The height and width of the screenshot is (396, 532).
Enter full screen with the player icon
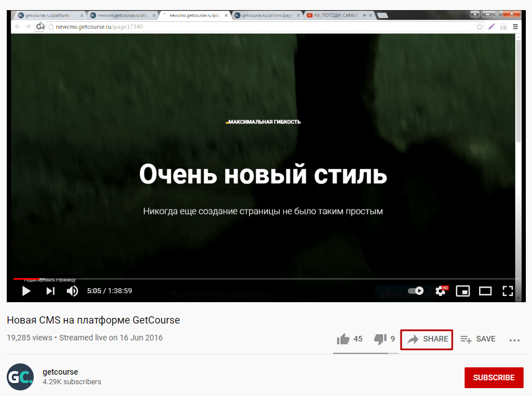point(508,291)
